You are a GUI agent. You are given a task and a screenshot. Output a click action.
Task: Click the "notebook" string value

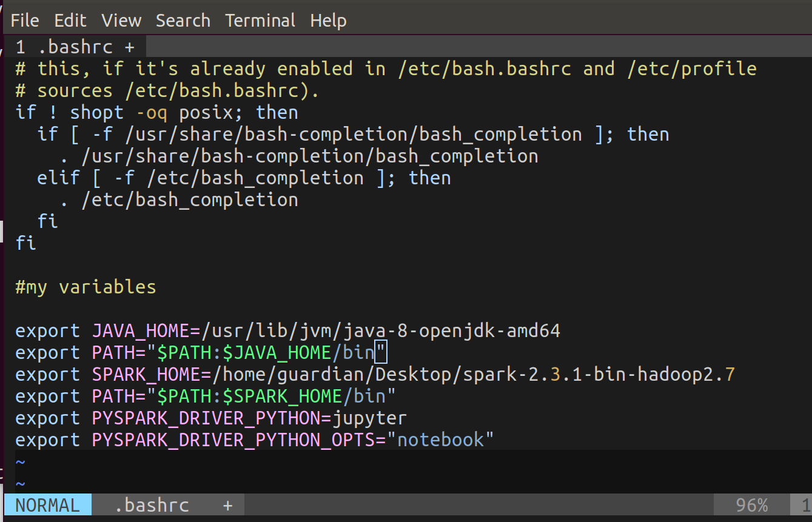point(441,440)
